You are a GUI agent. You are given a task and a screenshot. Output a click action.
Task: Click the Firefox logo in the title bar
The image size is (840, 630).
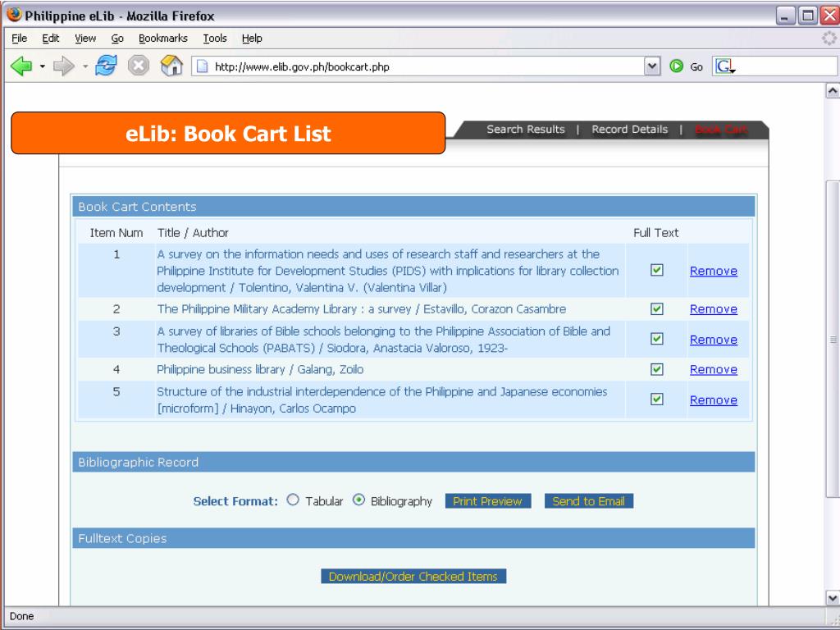[15, 15]
